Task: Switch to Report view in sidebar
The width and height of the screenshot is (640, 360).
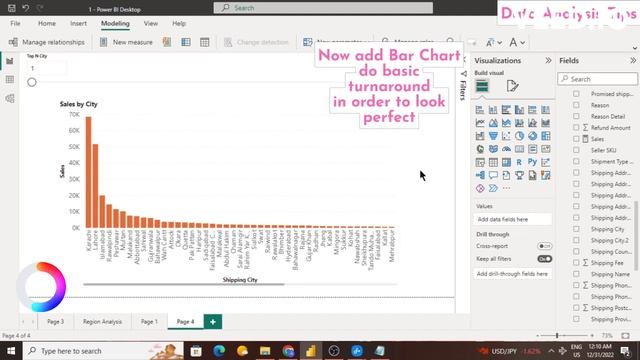Action: (x=10, y=61)
